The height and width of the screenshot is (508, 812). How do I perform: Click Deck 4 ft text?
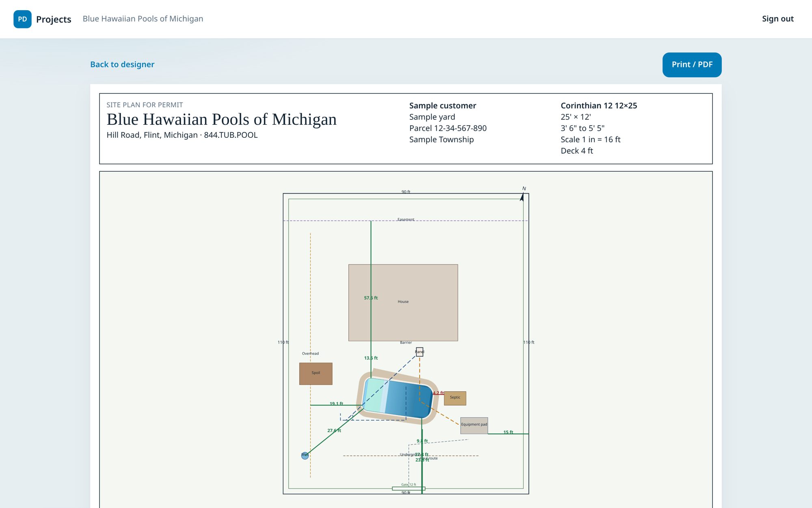(x=577, y=151)
